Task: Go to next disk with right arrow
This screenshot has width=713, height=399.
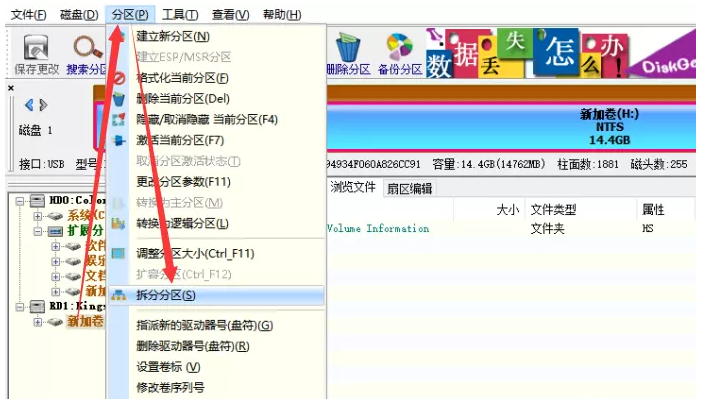Action: tap(43, 105)
